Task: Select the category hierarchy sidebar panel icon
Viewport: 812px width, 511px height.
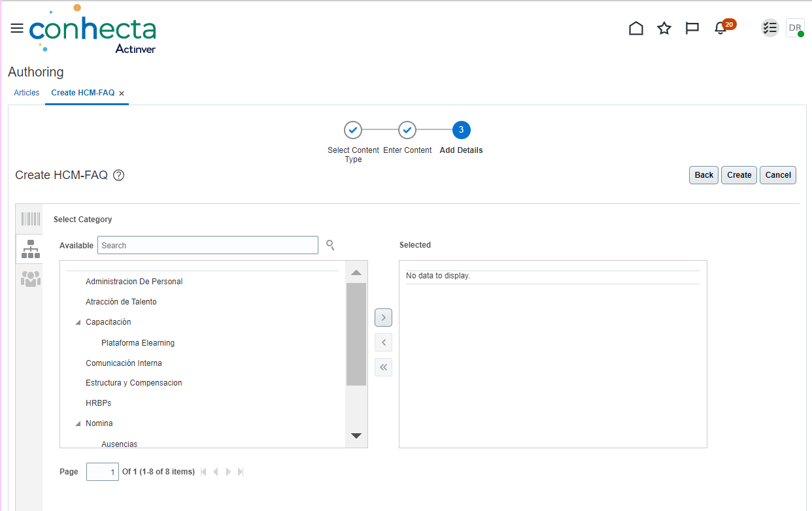Action: point(29,249)
